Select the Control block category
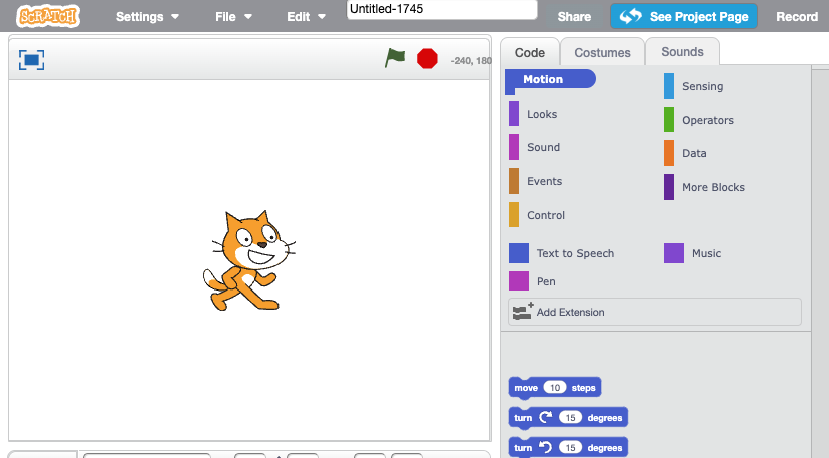 [537, 215]
